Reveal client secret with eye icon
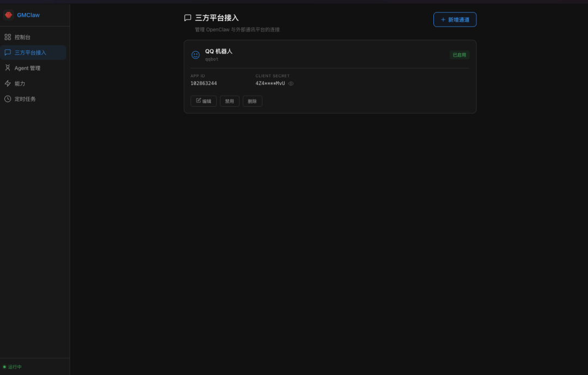Image resolution: width=588 pixels, height=375 pixels. coord(291,84)
